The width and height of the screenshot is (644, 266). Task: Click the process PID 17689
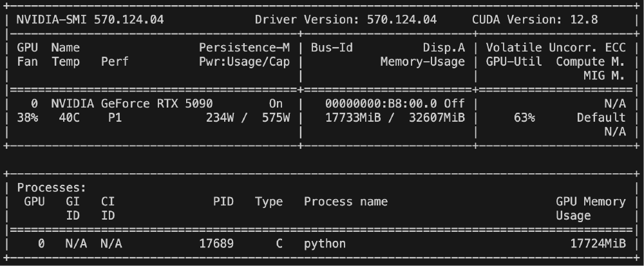[216, 244]
